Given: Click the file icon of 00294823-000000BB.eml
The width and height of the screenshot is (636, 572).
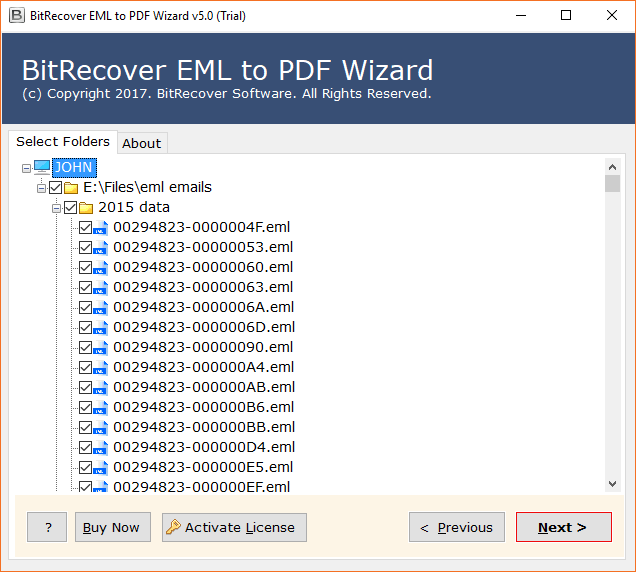Looking at the screenshot, I should (x=101, y=428).
